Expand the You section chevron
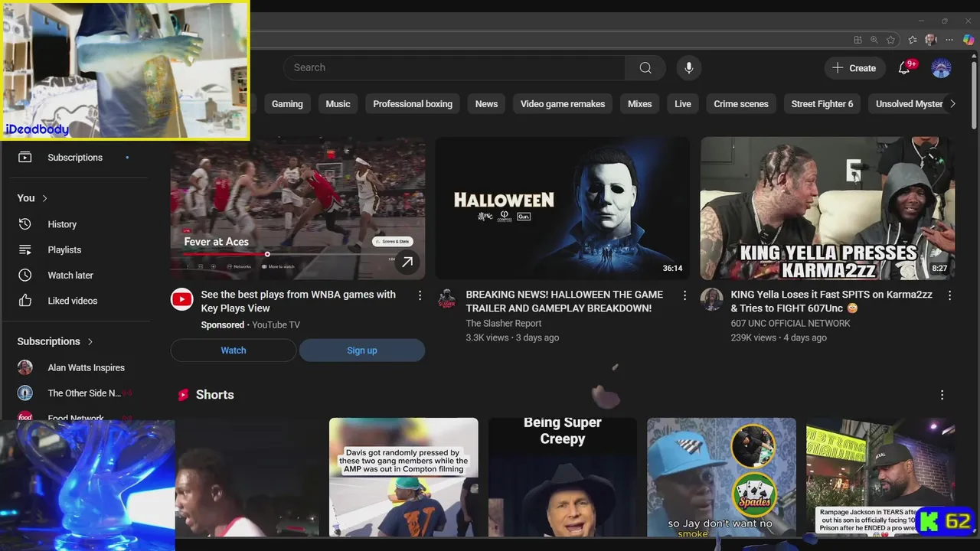 coord(44,198)
